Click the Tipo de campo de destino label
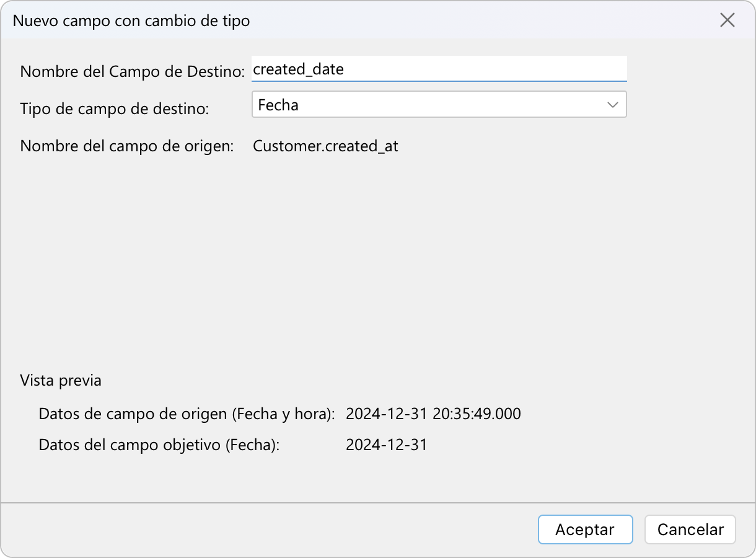756x558 pixels. tap(115, 108)
